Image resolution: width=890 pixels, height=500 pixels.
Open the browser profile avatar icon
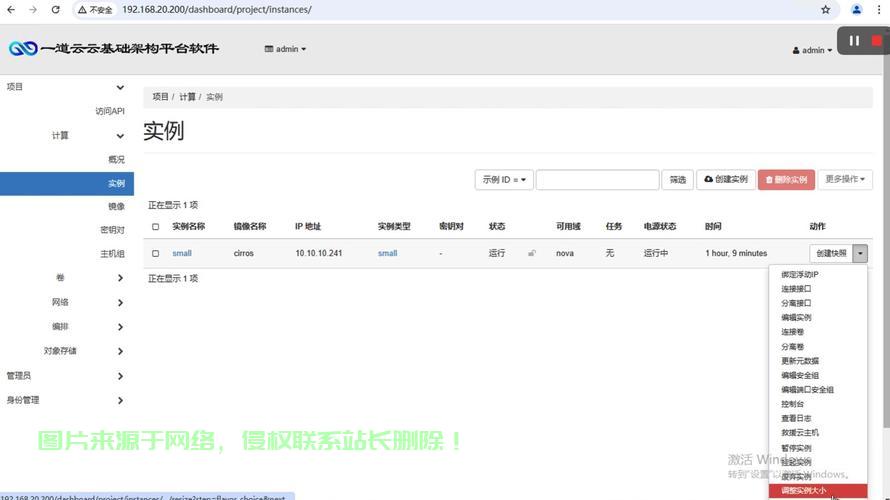(857, 10)
